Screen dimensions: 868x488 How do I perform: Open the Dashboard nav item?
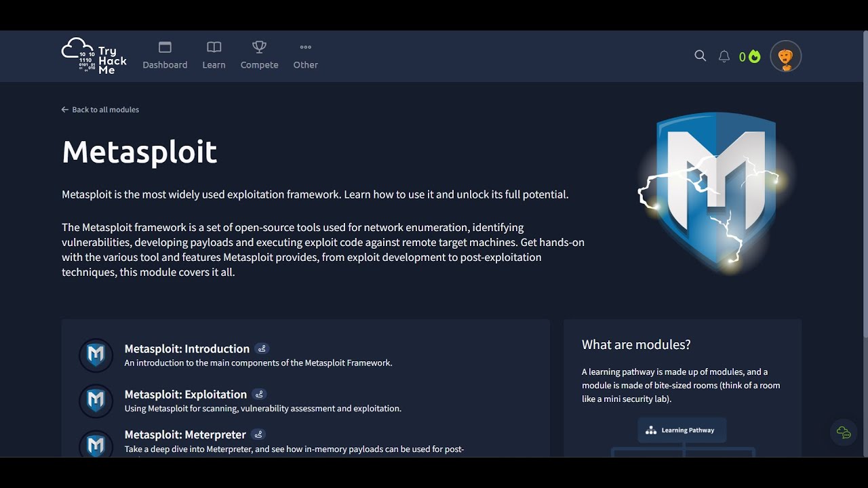165,56
